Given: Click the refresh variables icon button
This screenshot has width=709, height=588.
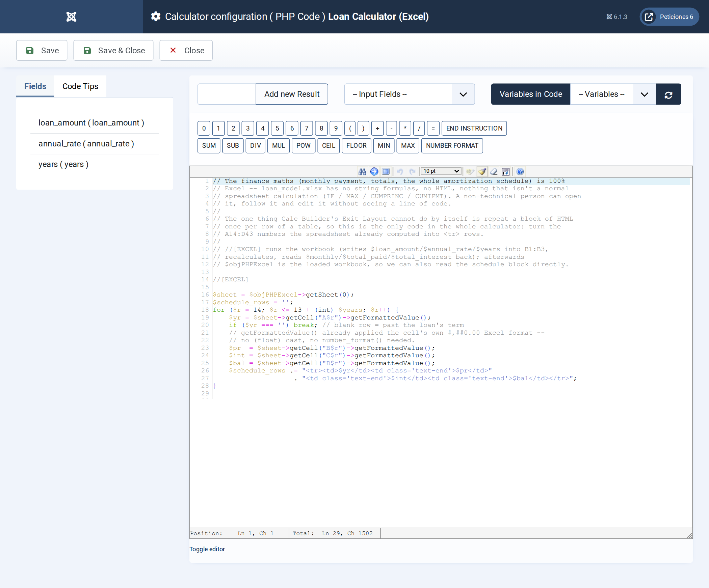Looking at the screenshot, I should click(668, 94).
